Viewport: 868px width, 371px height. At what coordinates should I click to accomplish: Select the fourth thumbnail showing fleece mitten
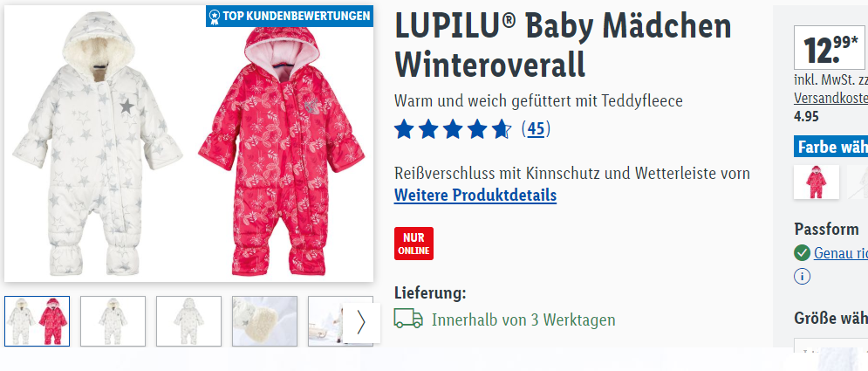tap(264, 321)
